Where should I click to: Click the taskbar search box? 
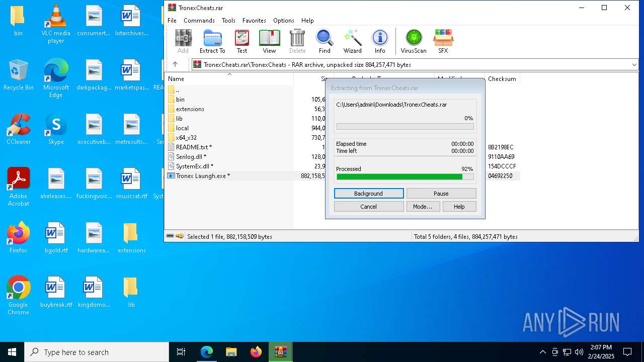click(x=97, y=352)
